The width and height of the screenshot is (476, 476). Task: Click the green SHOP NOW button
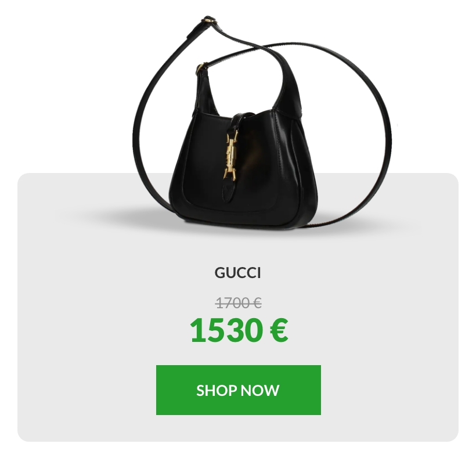(x=239, y=390)
